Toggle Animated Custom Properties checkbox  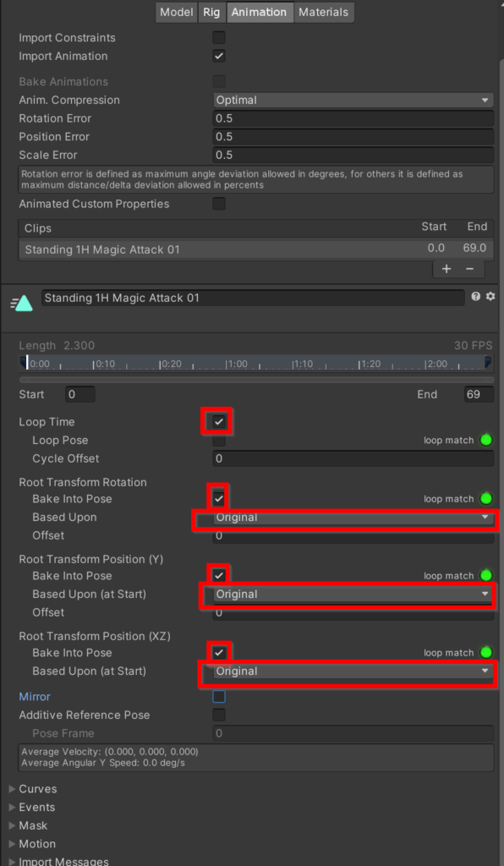pyautogui.click(x=219, y=204)
